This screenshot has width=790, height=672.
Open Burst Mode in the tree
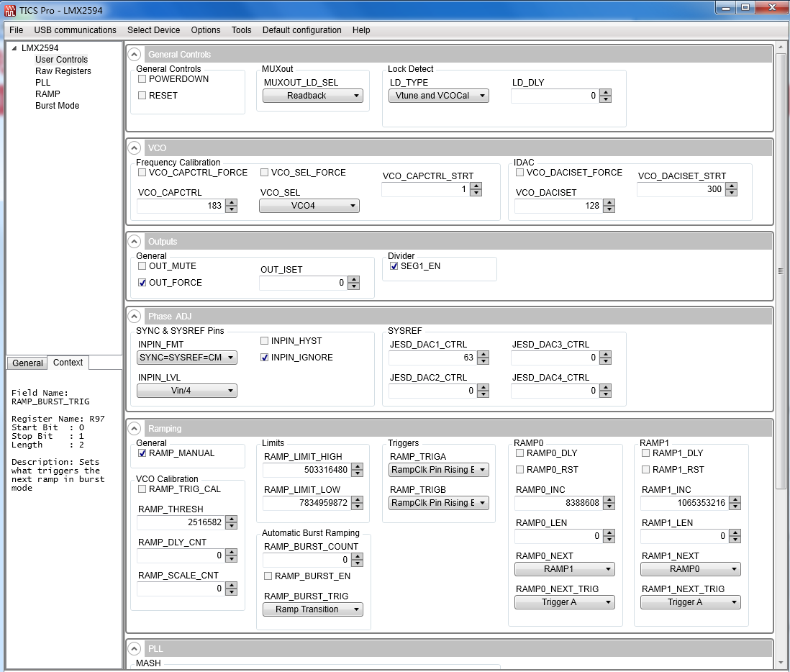point(57,106)
